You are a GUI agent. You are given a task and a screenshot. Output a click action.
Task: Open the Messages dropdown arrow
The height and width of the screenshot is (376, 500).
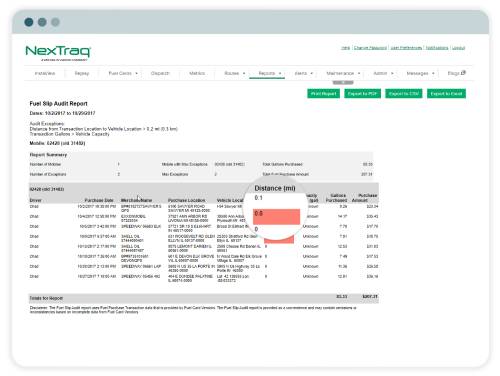[x=433, y=73]
